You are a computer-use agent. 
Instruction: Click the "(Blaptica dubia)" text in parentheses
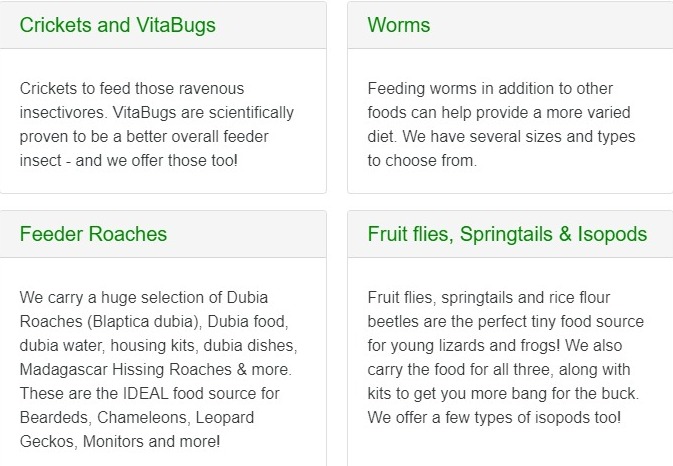[x=145, y=321]
